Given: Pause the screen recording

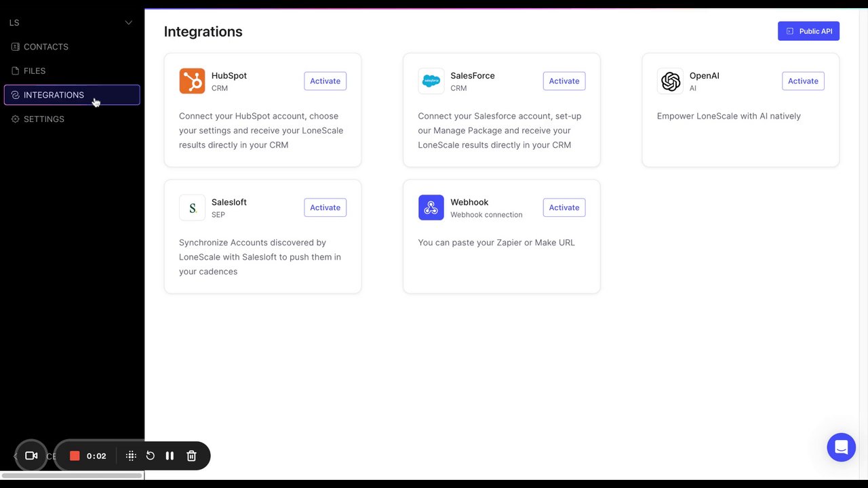Looking at the screenshot, I should tap(170, 456).
